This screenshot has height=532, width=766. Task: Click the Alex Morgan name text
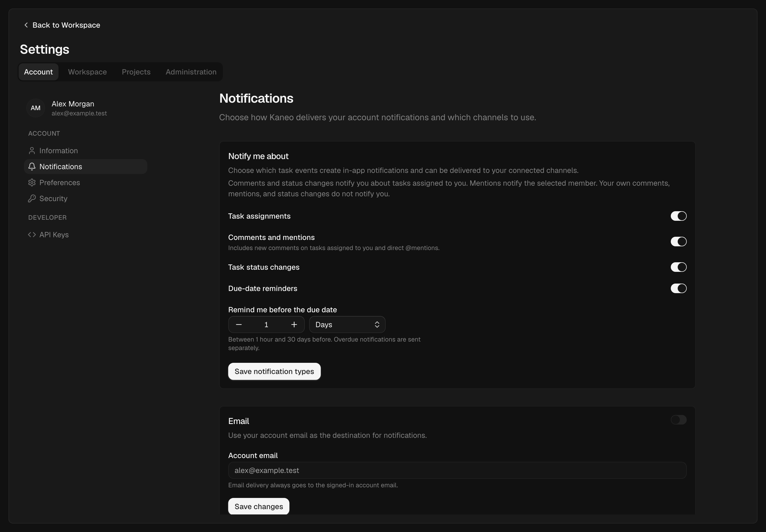click(x=73, y=104)
